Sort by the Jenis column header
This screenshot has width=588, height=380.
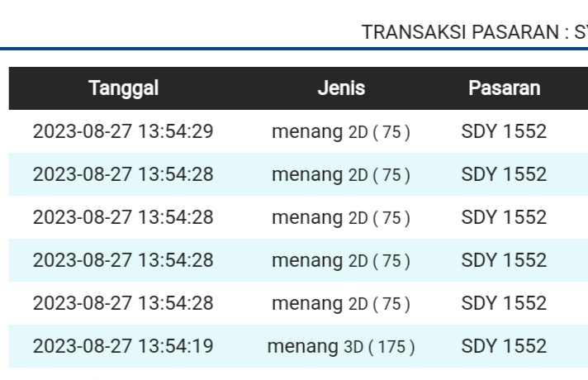[x=341, y=88]
